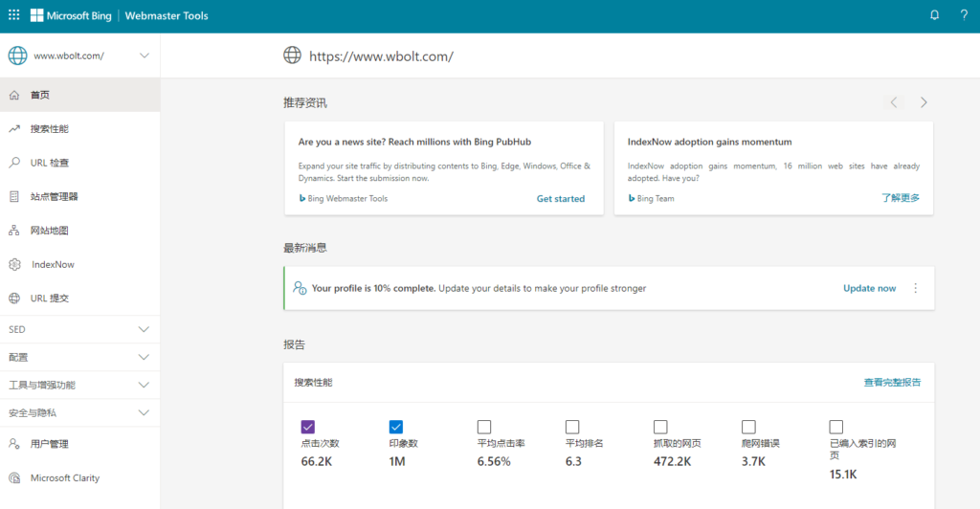Click the URL 检查 magnifier icon
Screen dimensions: 980x509
tap(14, 163)
